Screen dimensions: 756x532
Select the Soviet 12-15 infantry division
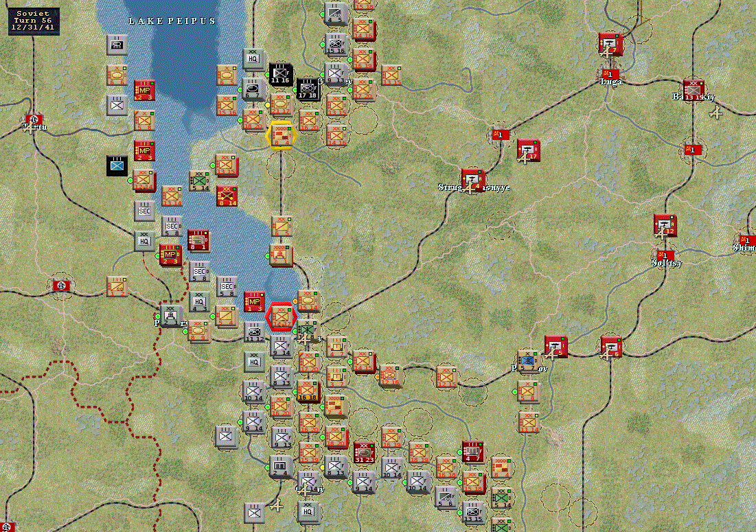click(x=446, y=377)
